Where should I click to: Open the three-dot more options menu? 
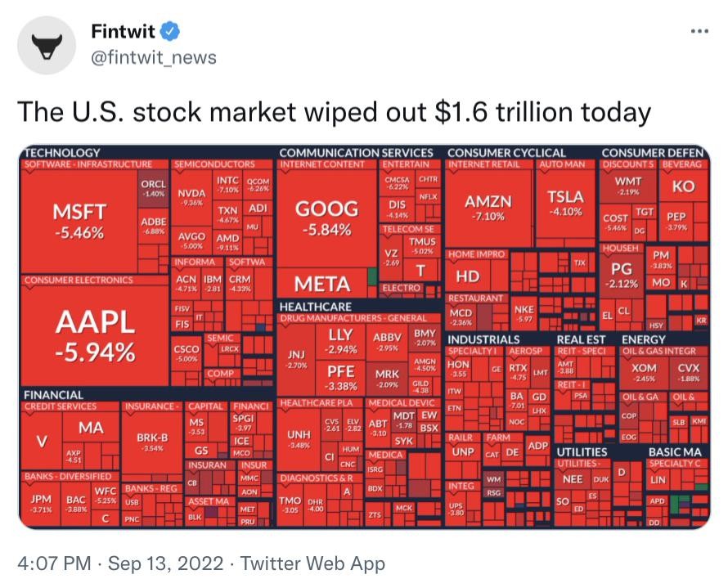coord(699,32)
